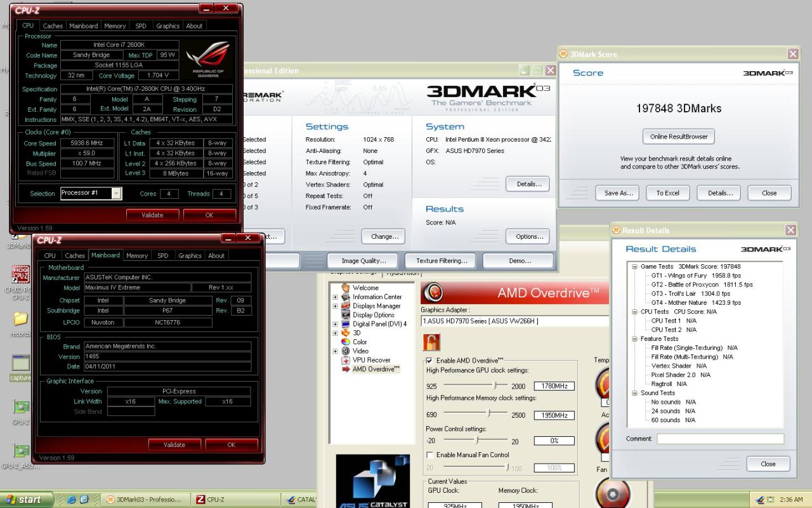
Task: Click the Catalyst tray icon in system tray
Action: click(760, 500)
